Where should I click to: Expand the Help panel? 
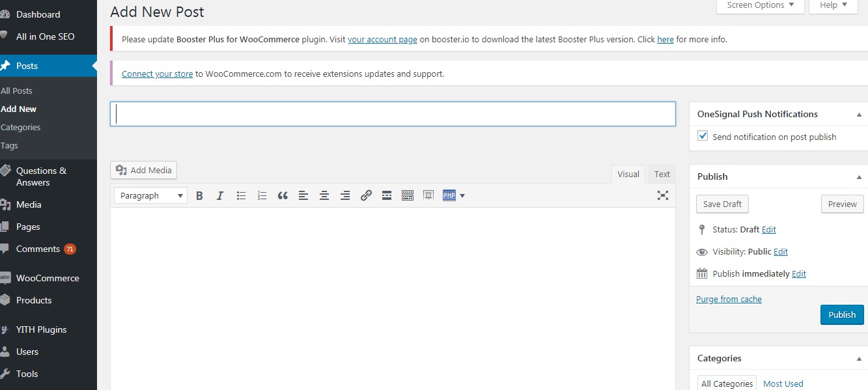pos(833,5)
